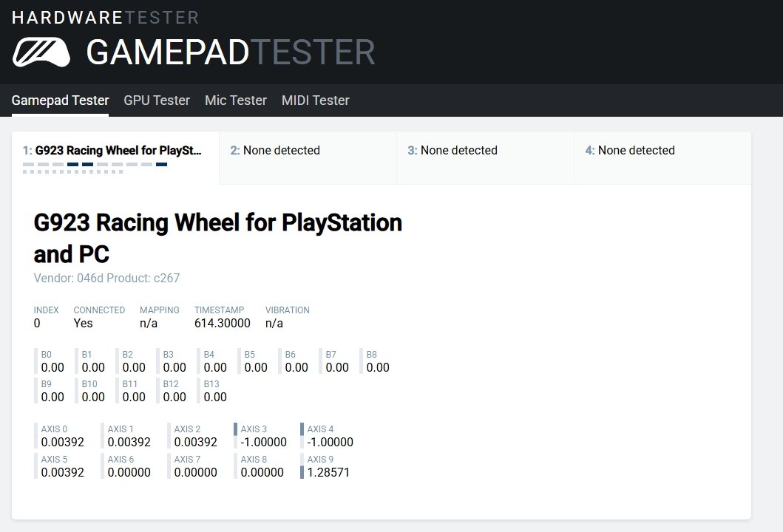Click the gamepad controller logo icon

point(41,52)
